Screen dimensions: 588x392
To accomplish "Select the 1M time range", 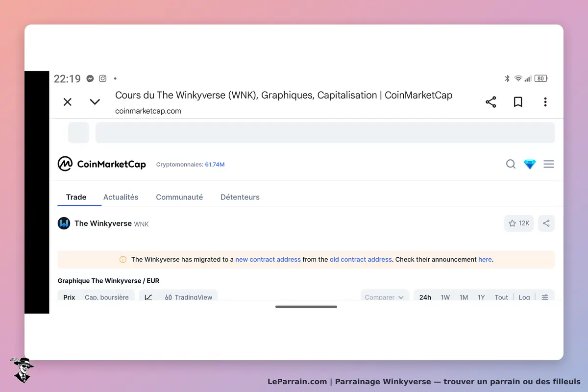I will tap(464, 297).
